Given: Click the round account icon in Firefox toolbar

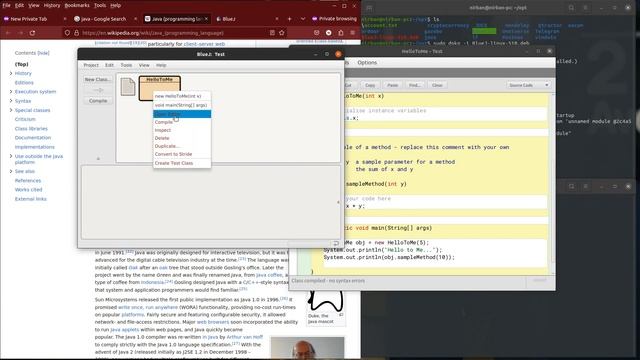Looking at the screenshot, I should pos(329,33).
